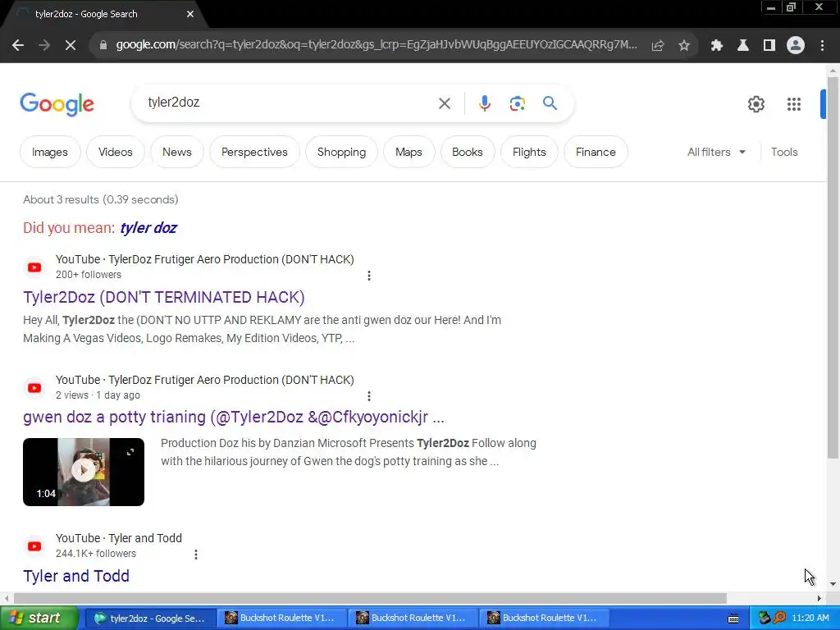Open Tyler2Doz (DON'T TERMINATED HACK) result
This screenshot has height=630, width=840.
point(164,297)
